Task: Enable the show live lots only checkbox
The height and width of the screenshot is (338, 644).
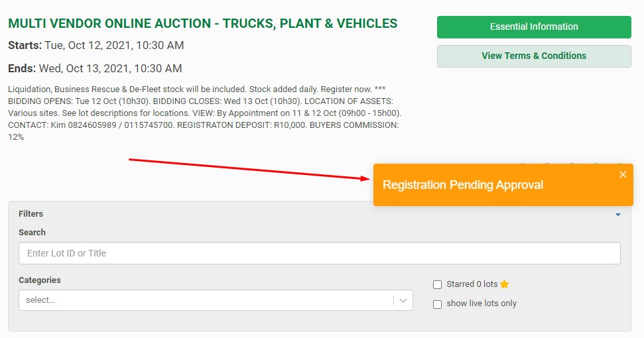Action: click(x=437, y=304)
